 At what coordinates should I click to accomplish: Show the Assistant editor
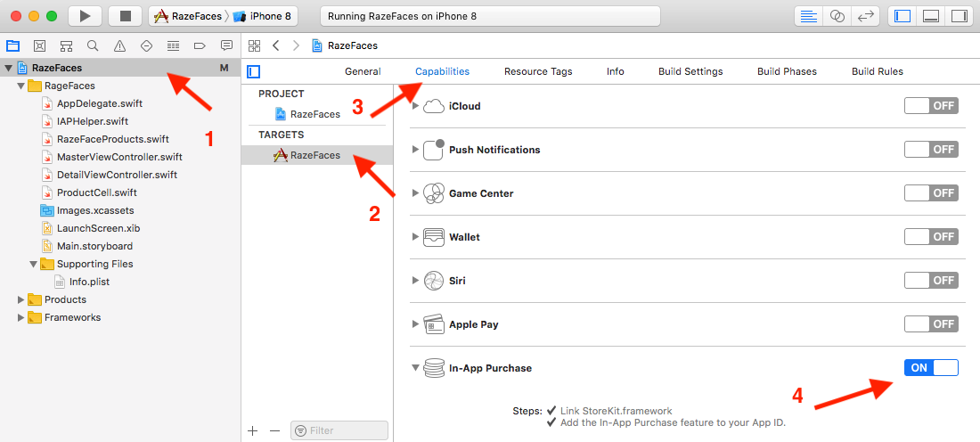click(x=837, y=16)
